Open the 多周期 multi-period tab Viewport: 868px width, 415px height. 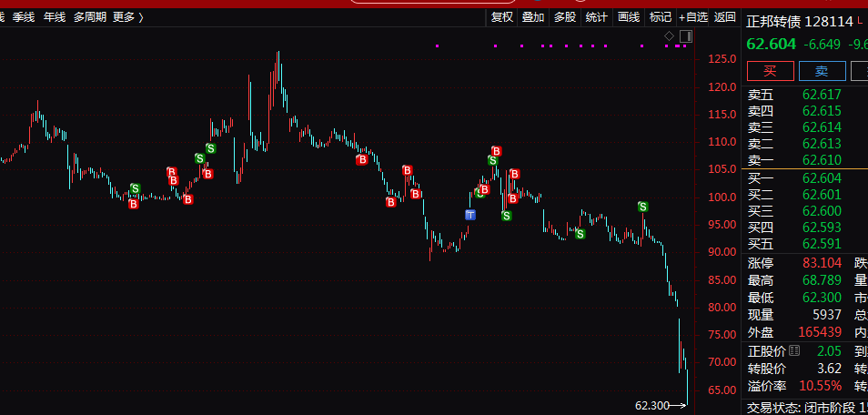[90, 17]
